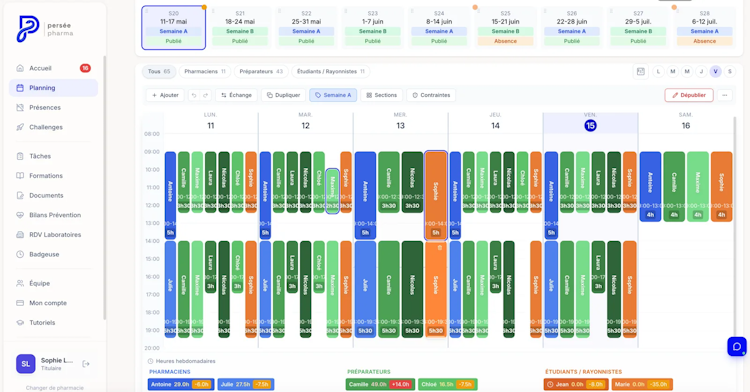
Task: Open the Sections dropdown
Action: point(382,95)
